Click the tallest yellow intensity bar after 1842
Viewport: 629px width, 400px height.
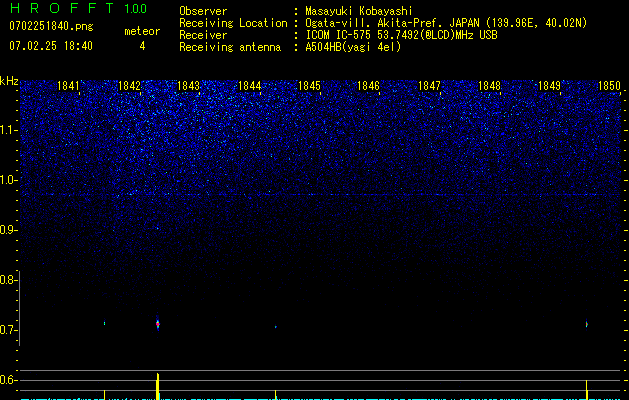coord(158,386)
